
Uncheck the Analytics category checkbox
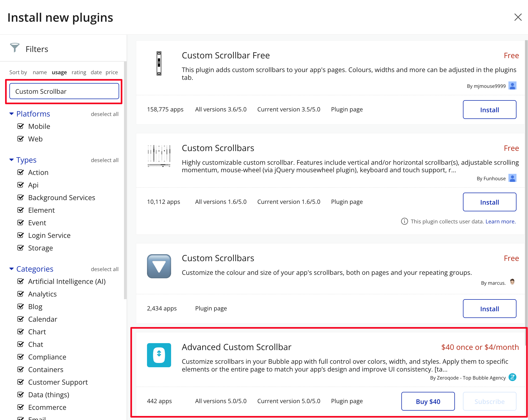point(21,294)
